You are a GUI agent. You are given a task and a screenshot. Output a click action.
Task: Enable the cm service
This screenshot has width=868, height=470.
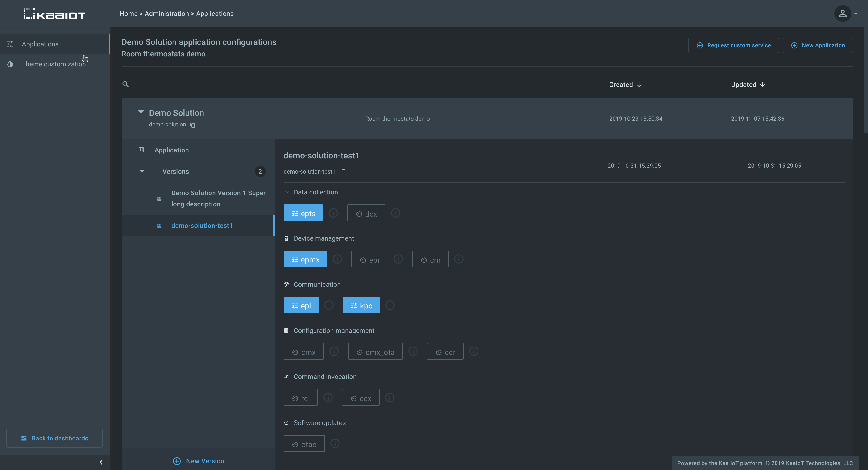coord(430,259)
